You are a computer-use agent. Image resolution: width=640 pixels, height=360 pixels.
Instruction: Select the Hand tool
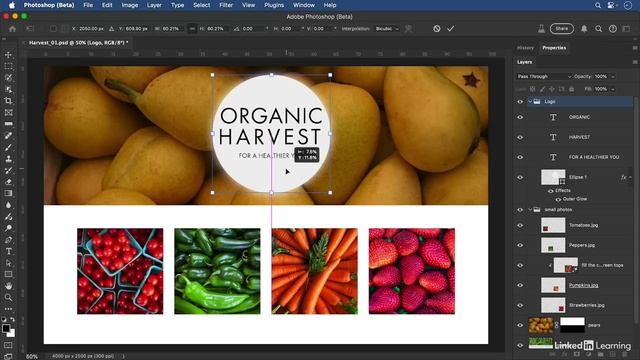pyautogui.click(x=8, y=286)
